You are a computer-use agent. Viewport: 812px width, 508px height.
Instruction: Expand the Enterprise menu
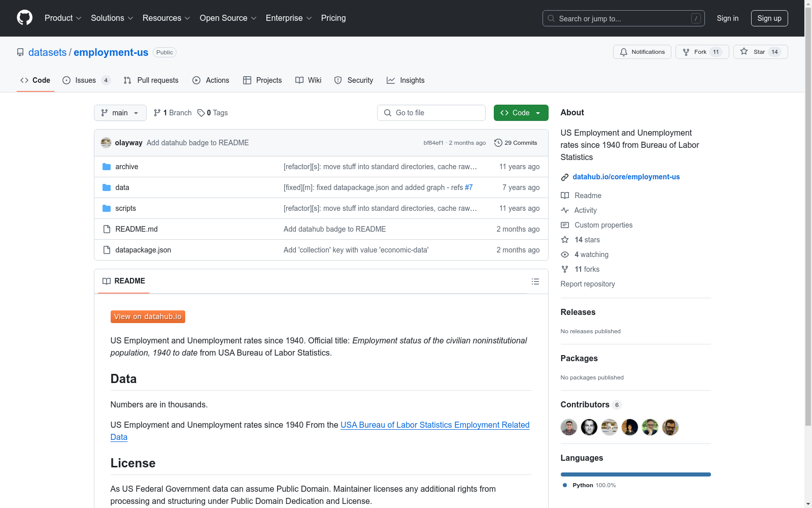tap(289, 18)
